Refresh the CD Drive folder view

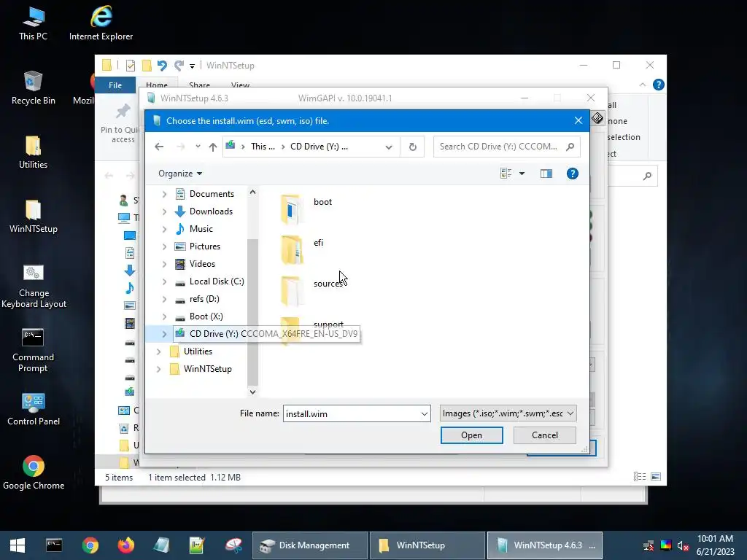[x=413, y=147]
